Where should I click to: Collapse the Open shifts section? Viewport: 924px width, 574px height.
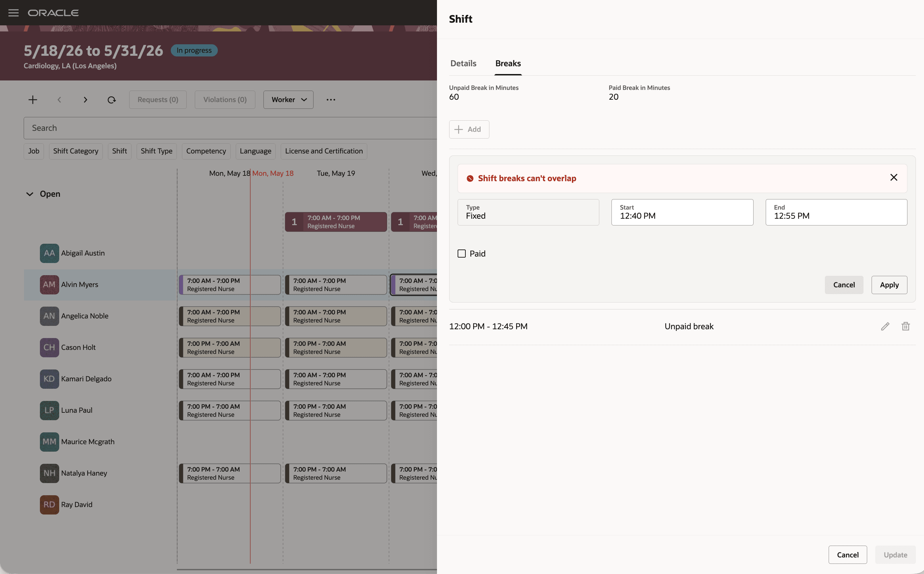(30, 194)
